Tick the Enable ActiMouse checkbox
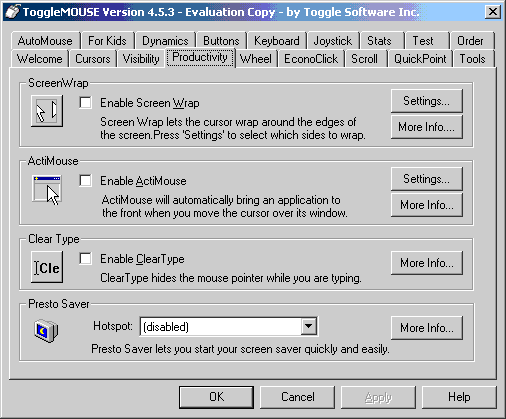506x419 pixels. [86, 181]
